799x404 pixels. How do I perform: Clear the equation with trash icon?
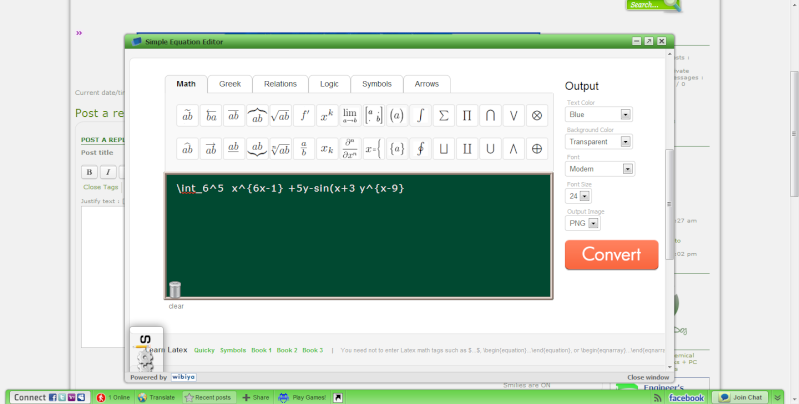pyautogui.click(x=175, y=289)
